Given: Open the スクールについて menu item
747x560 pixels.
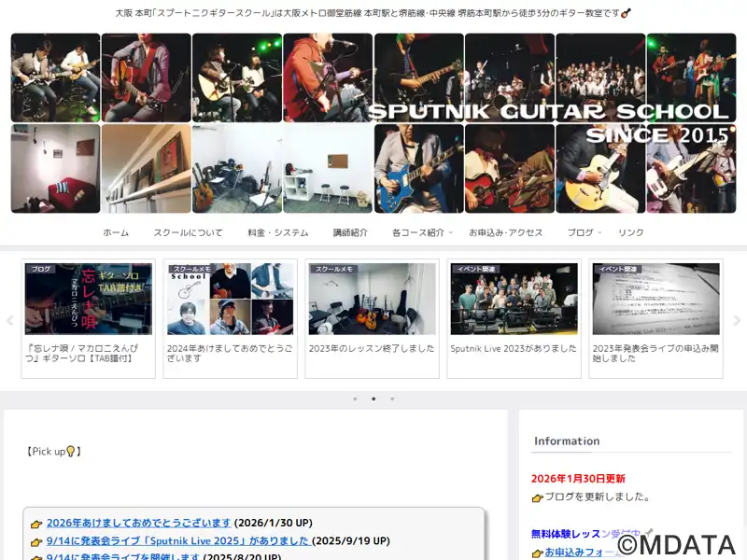Looking at the screenshot, I should [x=188, y=232].
